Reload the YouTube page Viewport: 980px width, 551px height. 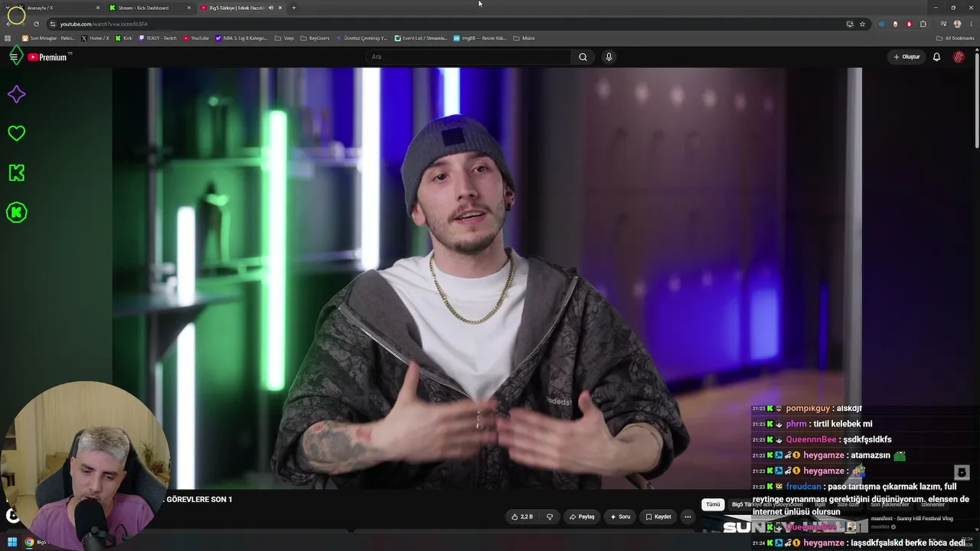(x=36, y=24)
